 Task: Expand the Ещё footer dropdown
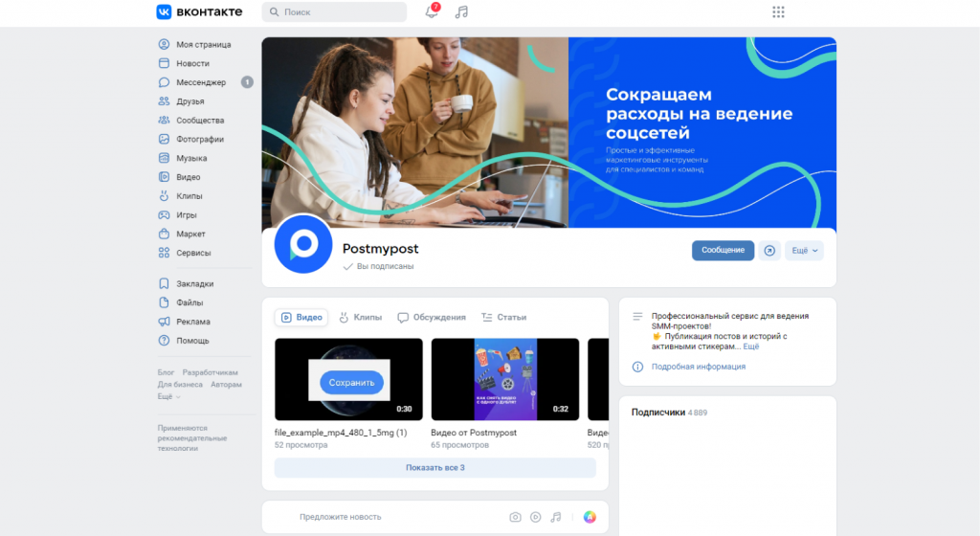168,396
